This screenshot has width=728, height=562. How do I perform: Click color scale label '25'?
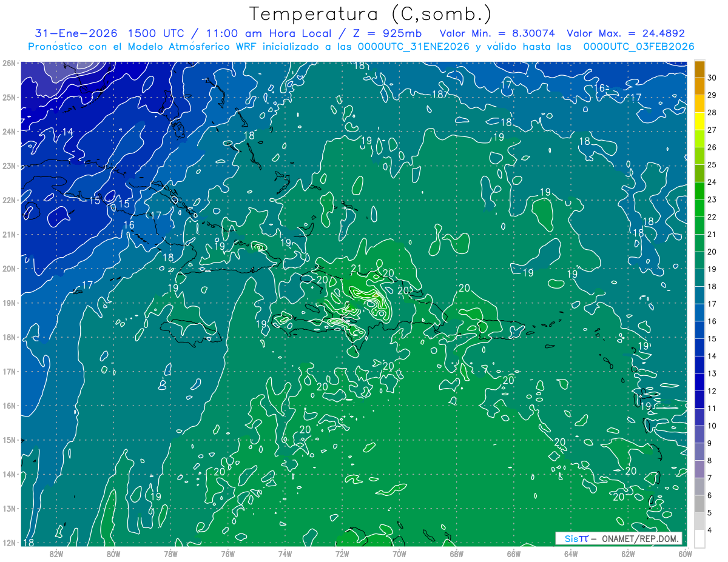[712, 164]
